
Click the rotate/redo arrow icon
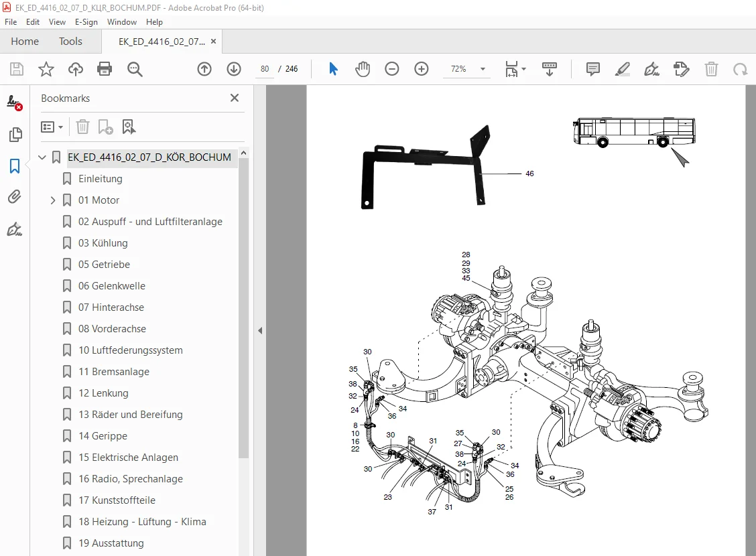[x=740, y=70]
